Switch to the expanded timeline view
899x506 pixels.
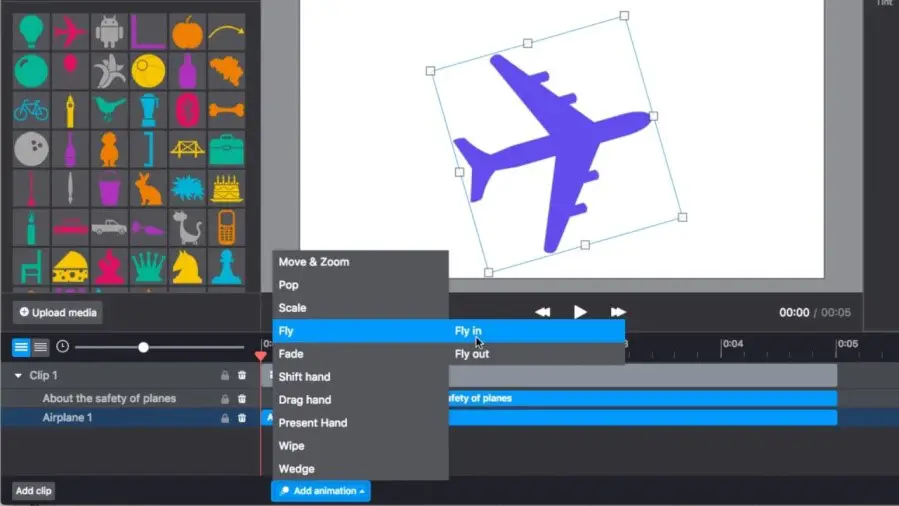click(21, 347)
